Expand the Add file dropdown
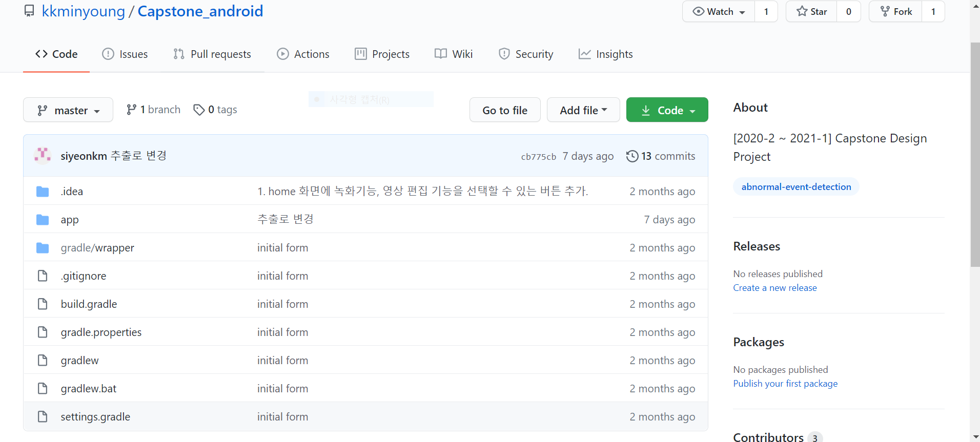This screenshot has width=980, height=442. tap(583, 110)
